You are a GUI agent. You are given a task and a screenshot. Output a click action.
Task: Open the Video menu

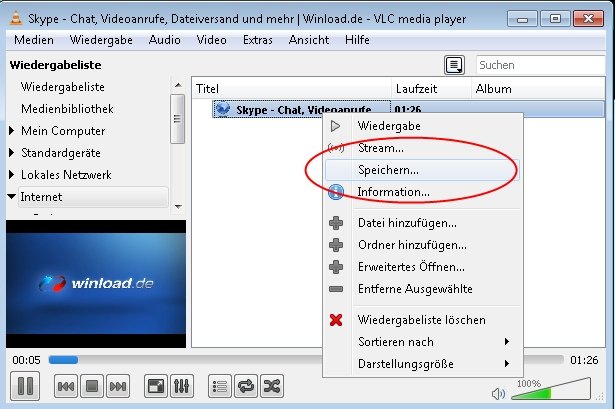click(x=211, y=40)
